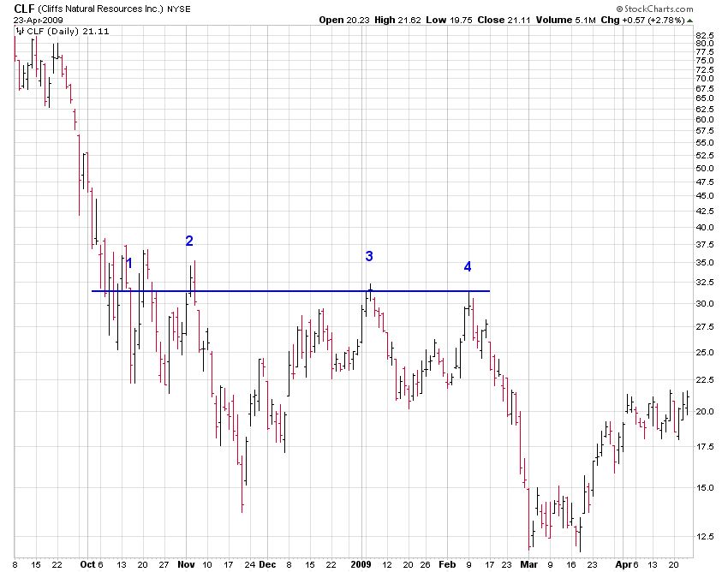
Task: Click the '24' date label before Dec
Action: 250,565
